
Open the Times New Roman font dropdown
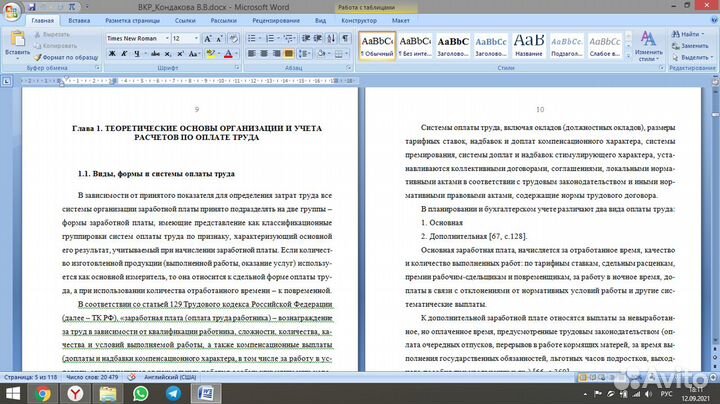[x=167, y=39]
